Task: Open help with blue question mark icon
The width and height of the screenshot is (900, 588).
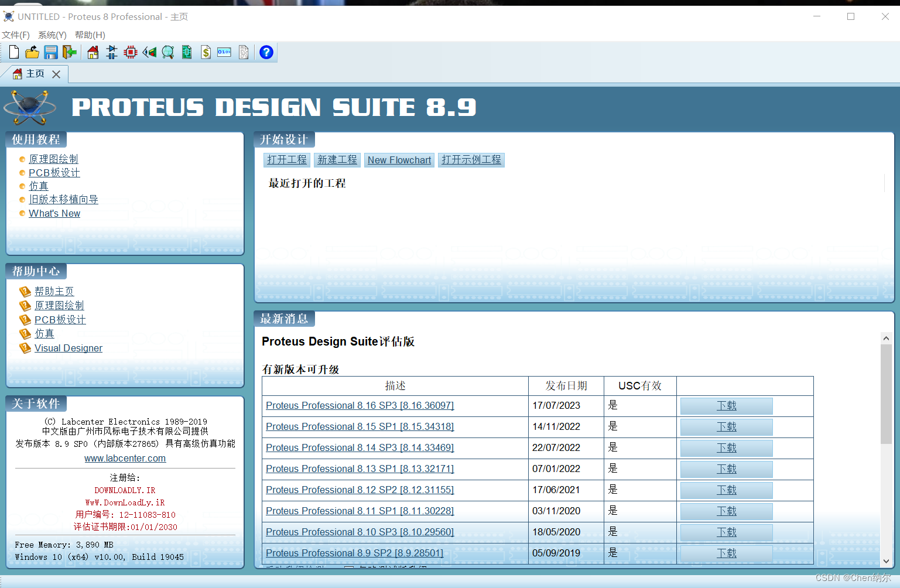Action: 266,52
